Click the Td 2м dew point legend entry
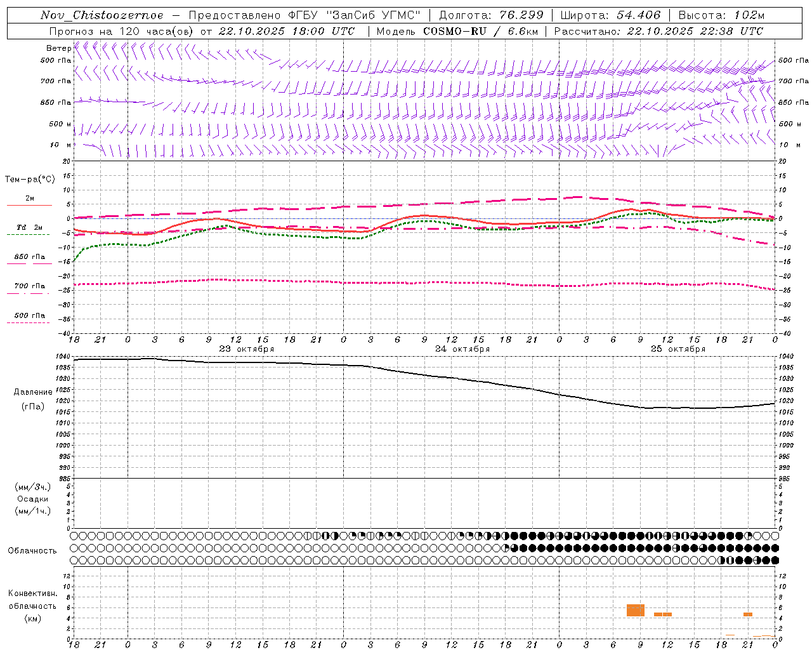812x650 pixels. pyautogui.click(x=30, y=227)
